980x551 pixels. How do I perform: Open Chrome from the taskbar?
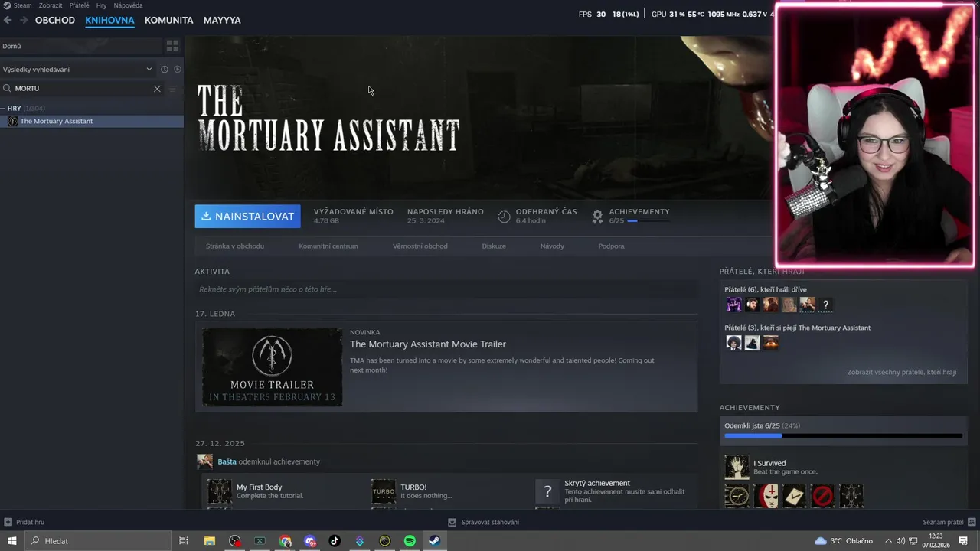(x=285, y=541)
